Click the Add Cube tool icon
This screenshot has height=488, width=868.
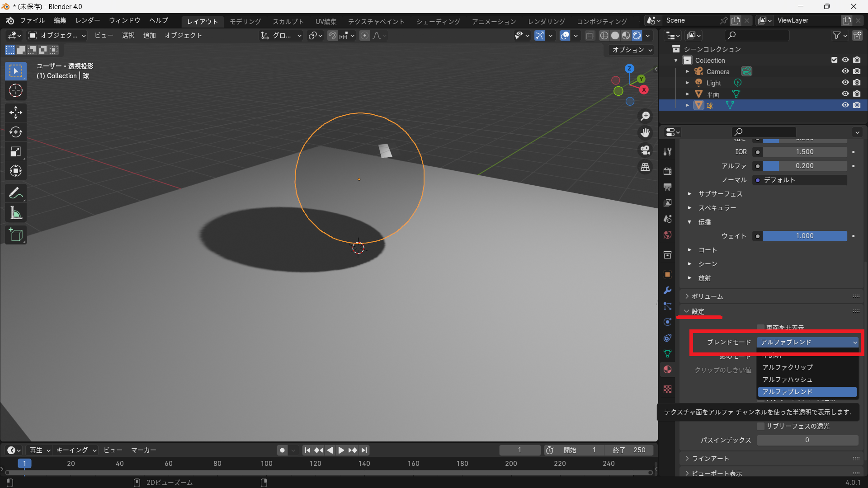(x=16, y=235)
